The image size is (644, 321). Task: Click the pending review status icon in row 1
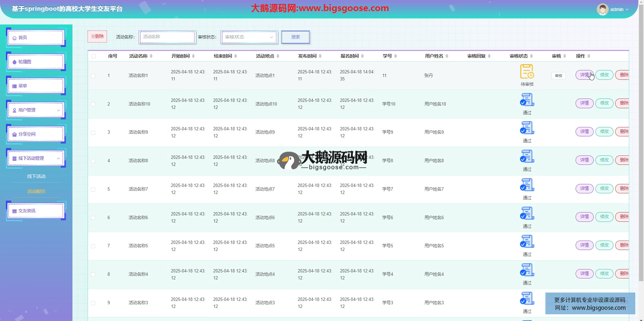pos(527,71)
